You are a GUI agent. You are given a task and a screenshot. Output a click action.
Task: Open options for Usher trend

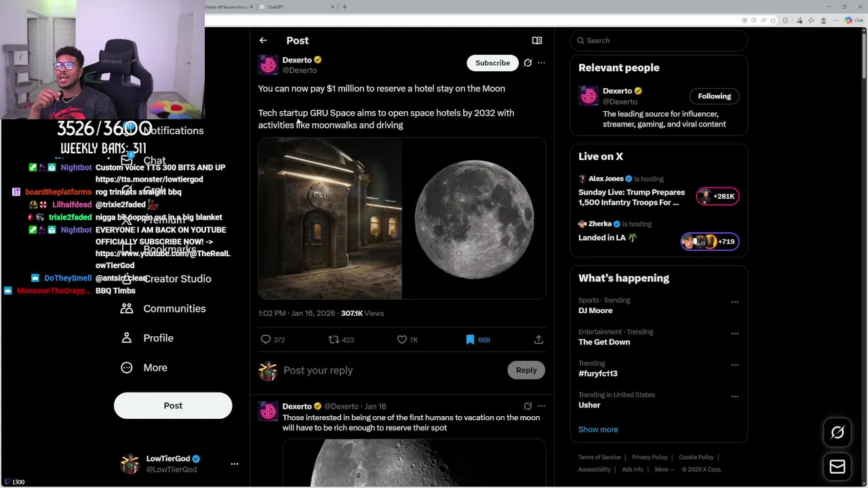click(x=734, y=396)
